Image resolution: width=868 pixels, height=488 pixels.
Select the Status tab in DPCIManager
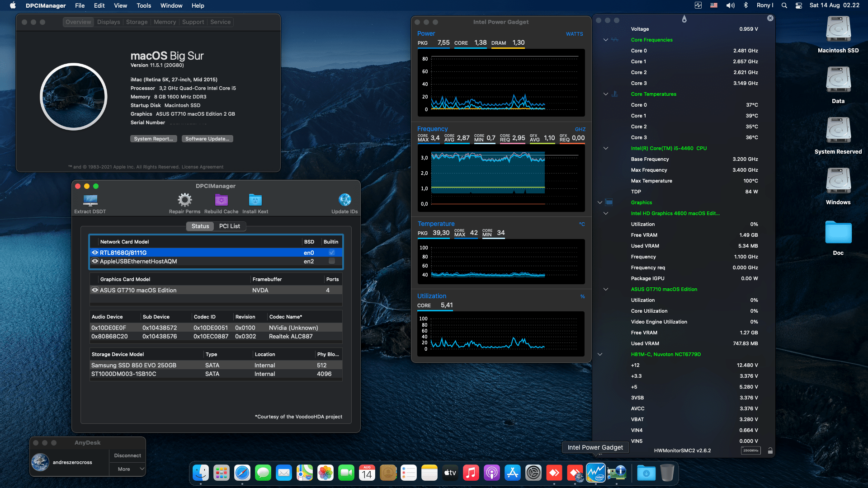coord(200,226)
